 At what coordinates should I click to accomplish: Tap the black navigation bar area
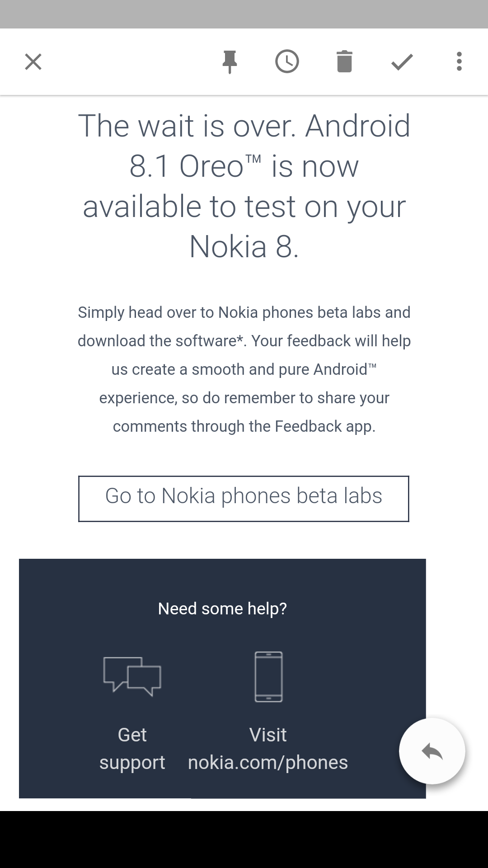244,839
